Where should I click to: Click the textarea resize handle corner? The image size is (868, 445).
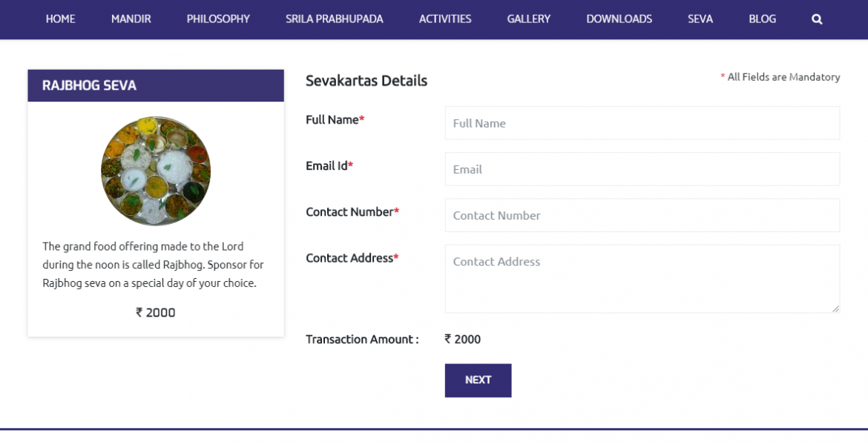tap(836, 309)
